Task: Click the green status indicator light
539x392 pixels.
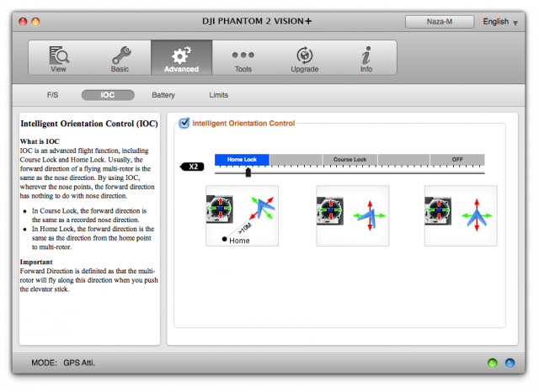Action: pos(492,363)
